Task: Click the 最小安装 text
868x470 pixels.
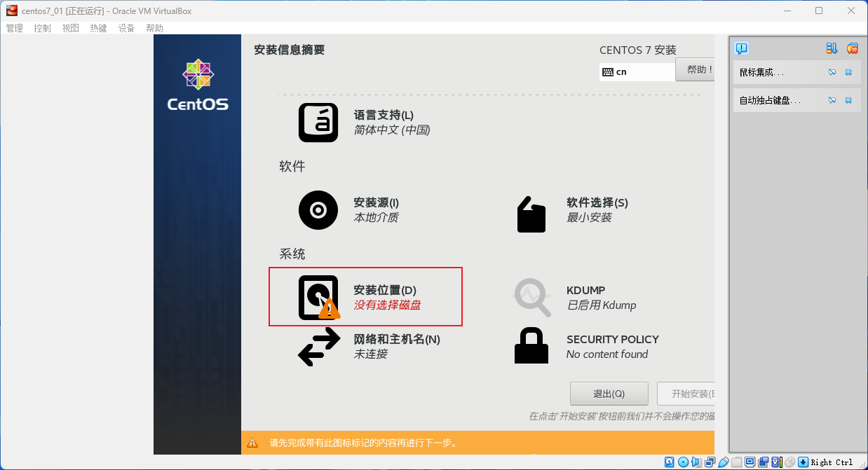Action: (589, 218)
